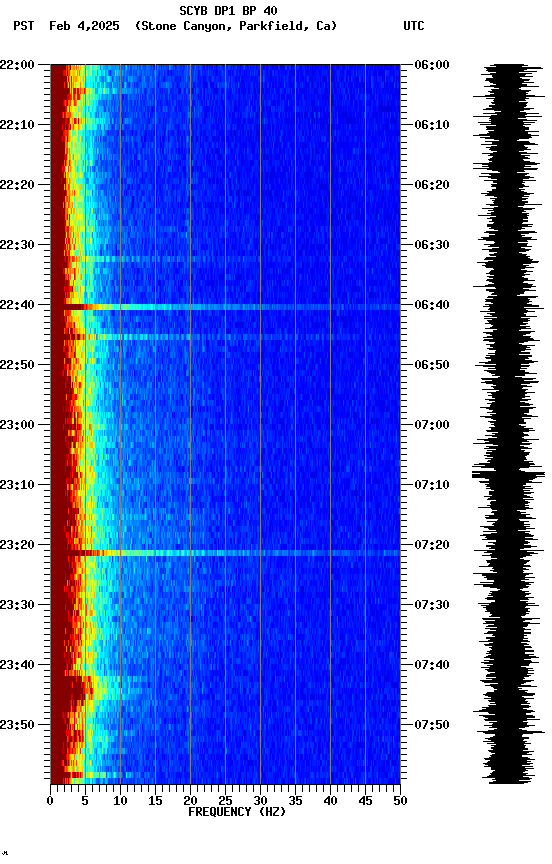Click the bright broadband event line at 22:40
This screenshot has height=864, width=552.
click(x=225, y=307)
